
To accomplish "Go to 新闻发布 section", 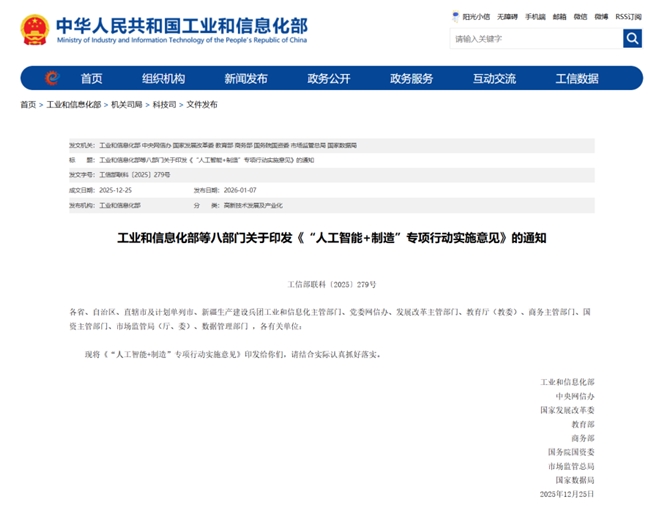I will tap(245, 78).
